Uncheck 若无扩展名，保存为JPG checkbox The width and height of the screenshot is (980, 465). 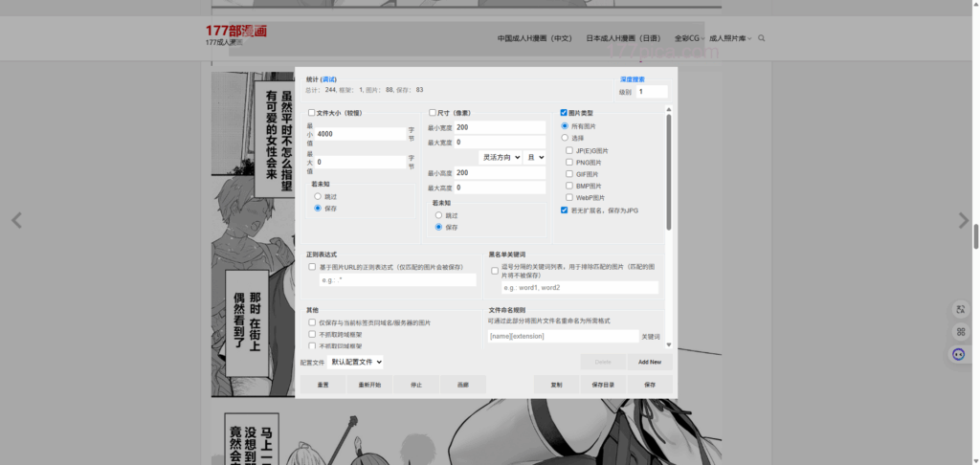565,210
